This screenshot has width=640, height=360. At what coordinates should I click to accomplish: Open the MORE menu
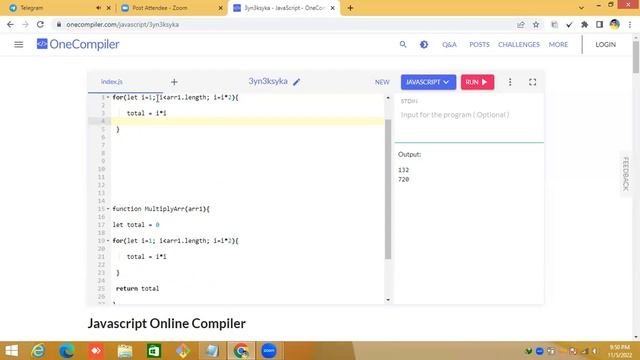point(558,44)
